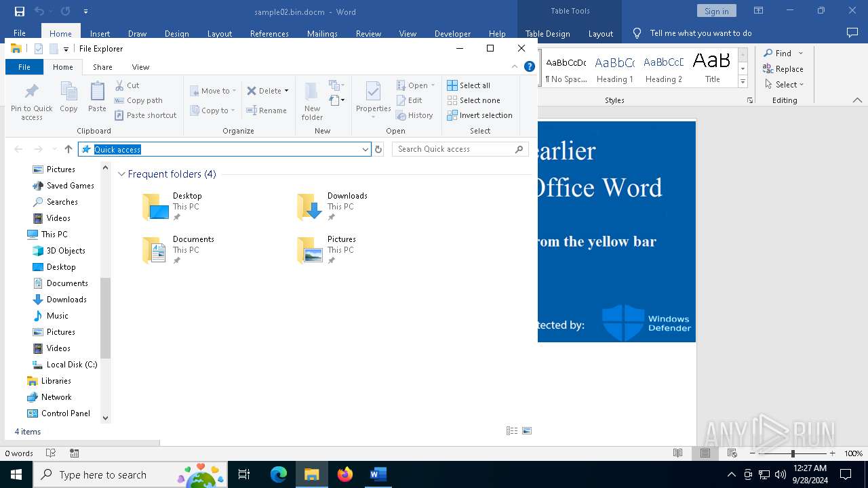Switch to the View tab in File Explorer
This screenshot has width=868, height=488.
coord(140,67)
